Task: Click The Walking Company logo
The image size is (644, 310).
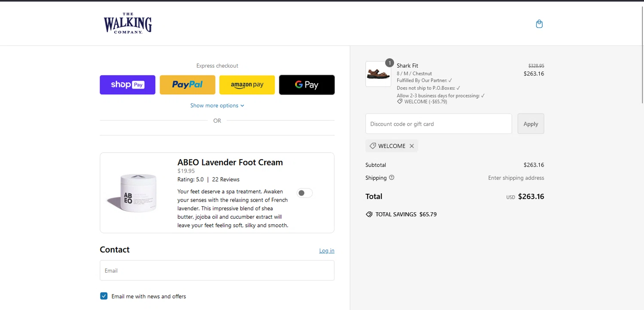Action: click(x=128, y=24)
